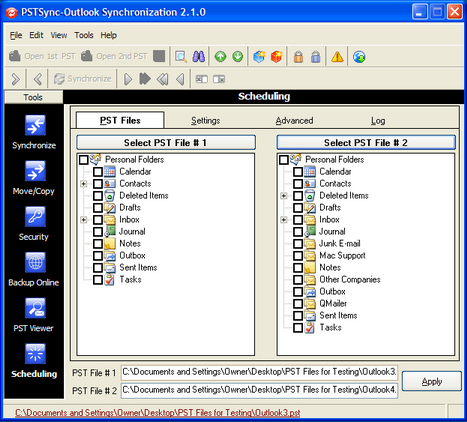The height and width of the screenshot is (422, 467).
Task: Check Personal Folders in PST File #1 tree
Action: pos(84,160)
